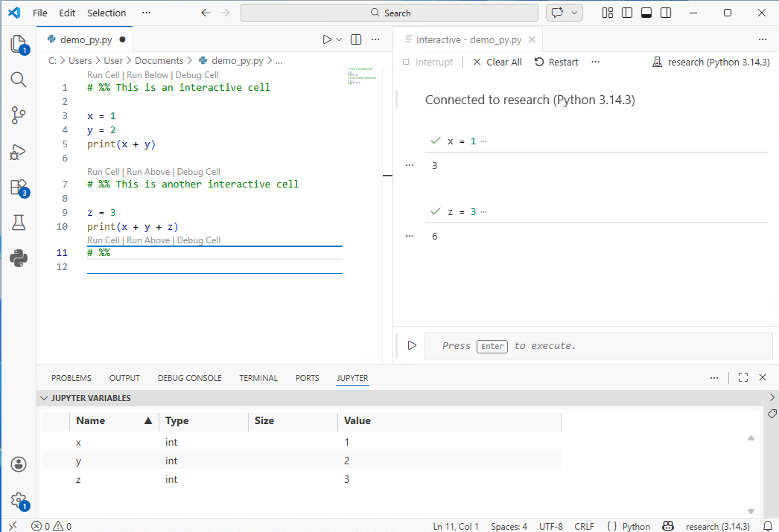The width and height of the screenshot is (779, 532).
Task: Restart the interactive kernel
Action: point(556,62)
